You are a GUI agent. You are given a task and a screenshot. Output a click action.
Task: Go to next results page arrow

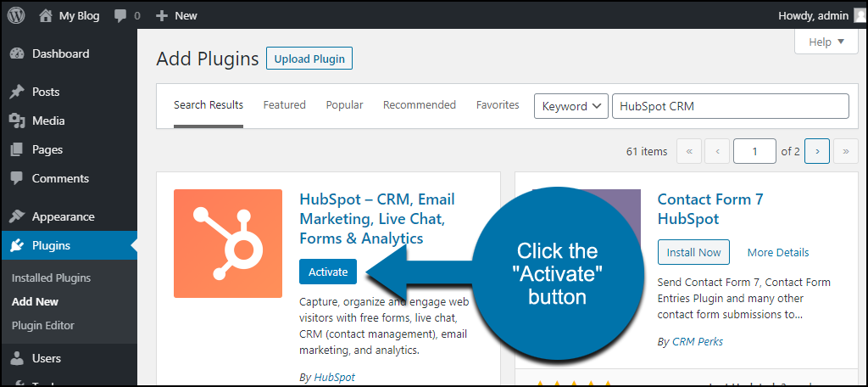point(817,151)
